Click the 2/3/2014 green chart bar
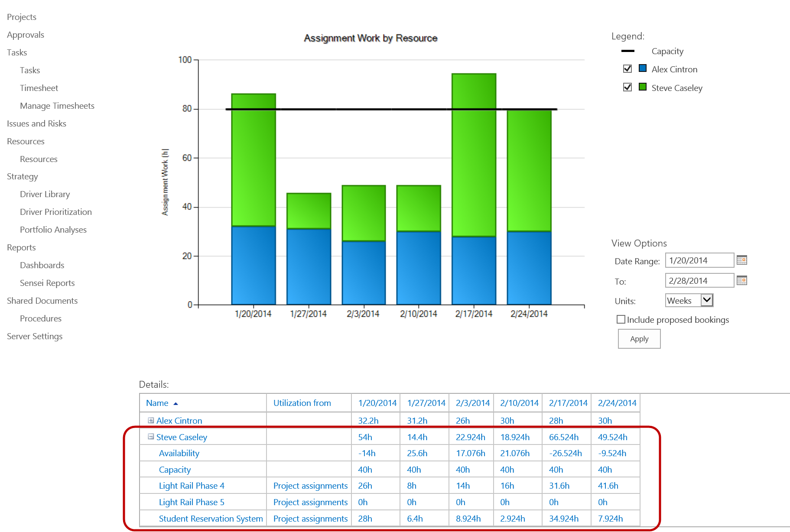The height and width of the screenshot is (532, 790). (364, 213)
